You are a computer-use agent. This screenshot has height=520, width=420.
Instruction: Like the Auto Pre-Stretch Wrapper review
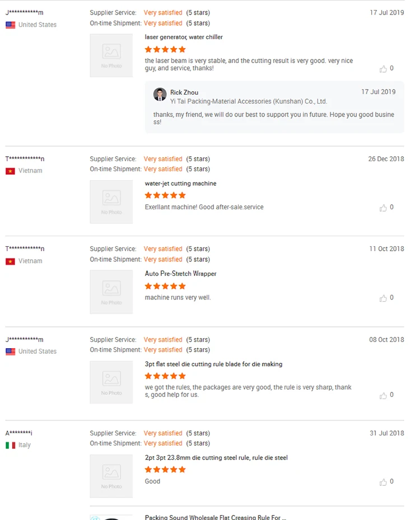[x=384, y=298]
